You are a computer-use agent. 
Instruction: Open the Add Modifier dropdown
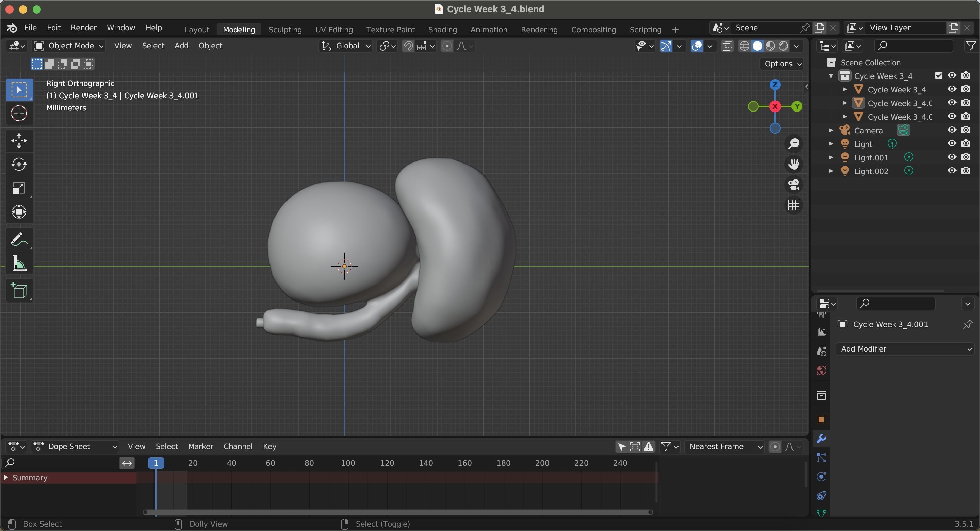(x=905, y=349)
